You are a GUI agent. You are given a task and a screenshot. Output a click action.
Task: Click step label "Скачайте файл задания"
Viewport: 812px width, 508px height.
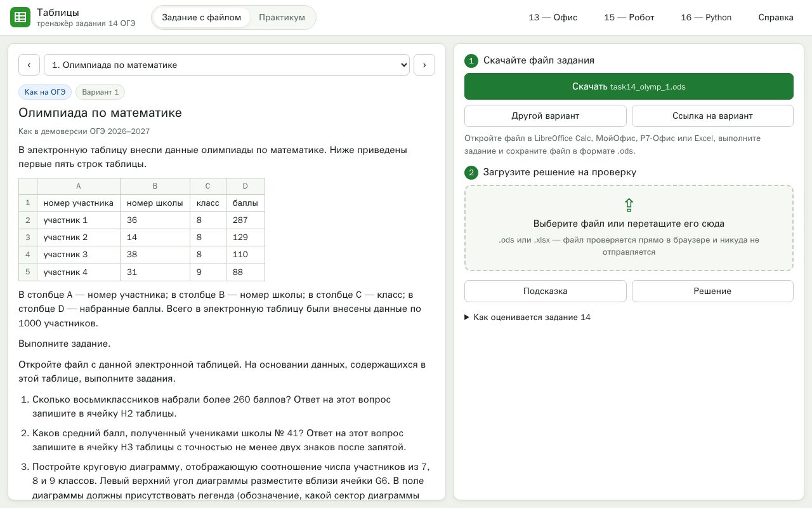click(539, 60)
